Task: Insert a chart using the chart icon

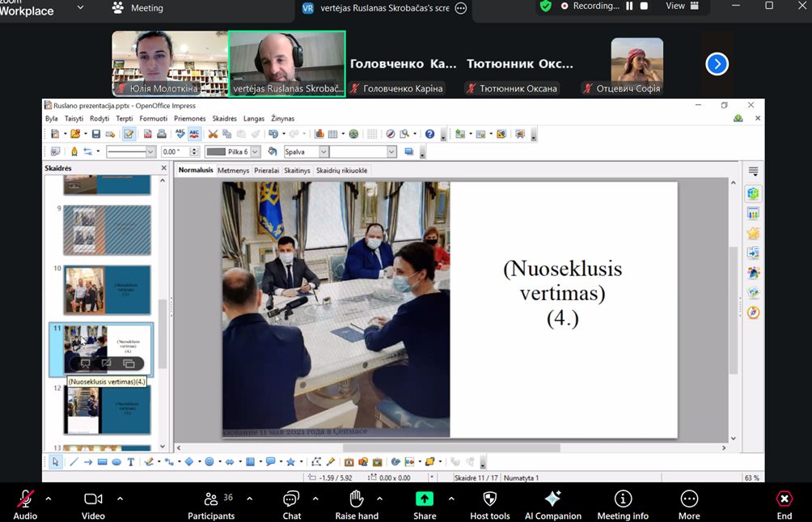Action: click(319, 134)
